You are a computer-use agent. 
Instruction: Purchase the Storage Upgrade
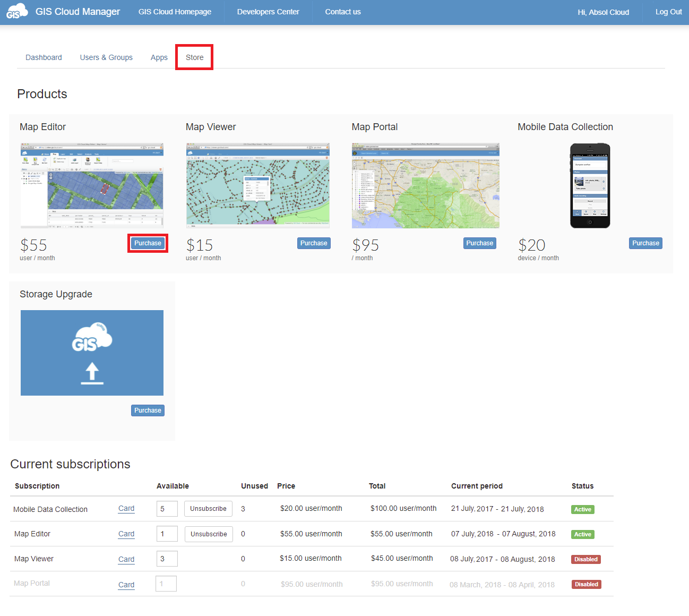click(x=148, y=410)
